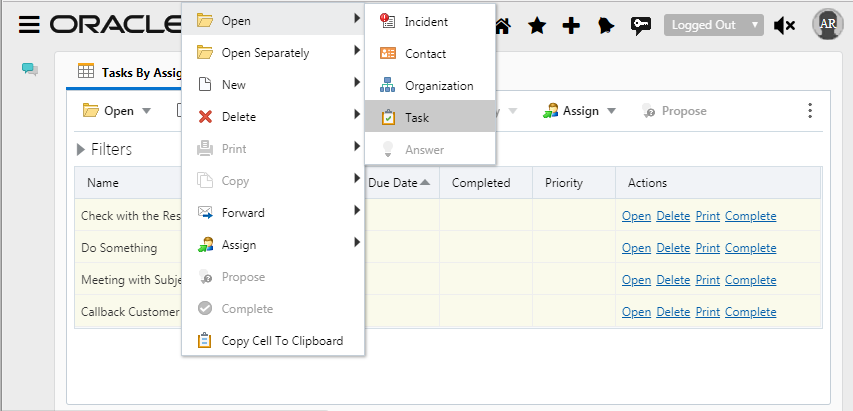The height and width of the screenshot is (411, 853).
Task: Mute sound using the speaker icon
Action: 785,25
